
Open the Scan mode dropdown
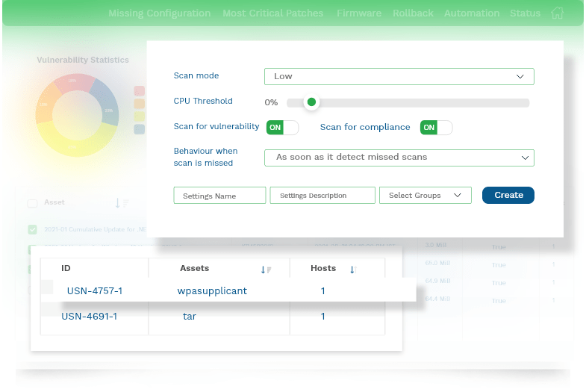(x=399, y=77)
